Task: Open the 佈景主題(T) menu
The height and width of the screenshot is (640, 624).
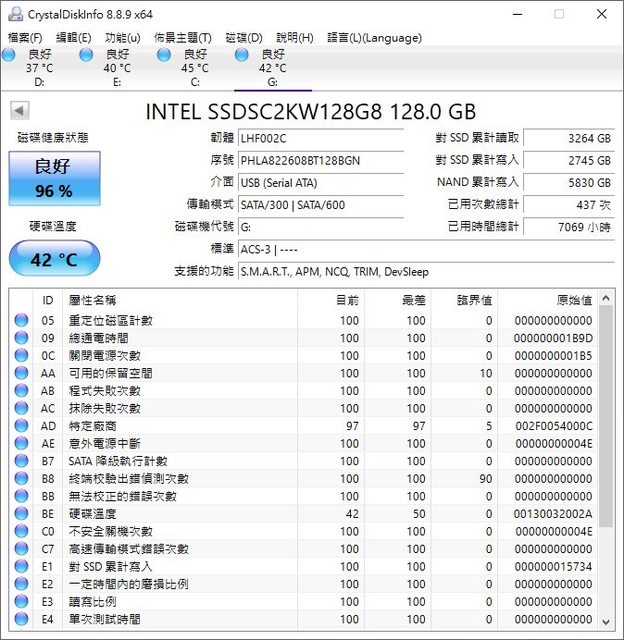Action: (x=183, y=38)
